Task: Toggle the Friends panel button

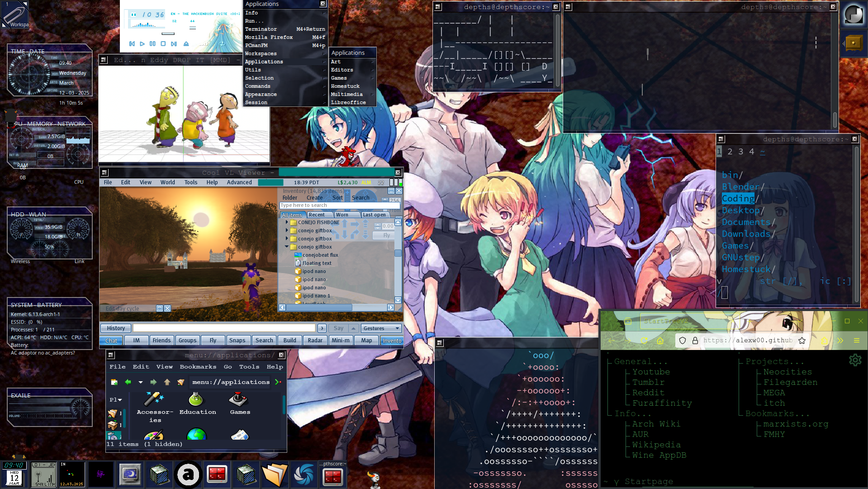Action: (x=162, y=340)
